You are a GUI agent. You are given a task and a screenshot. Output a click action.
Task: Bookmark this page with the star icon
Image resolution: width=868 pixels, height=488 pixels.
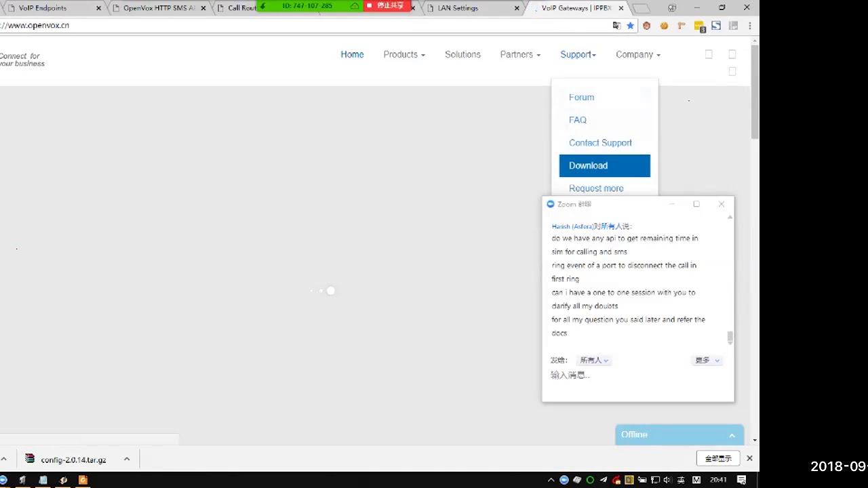630,26
